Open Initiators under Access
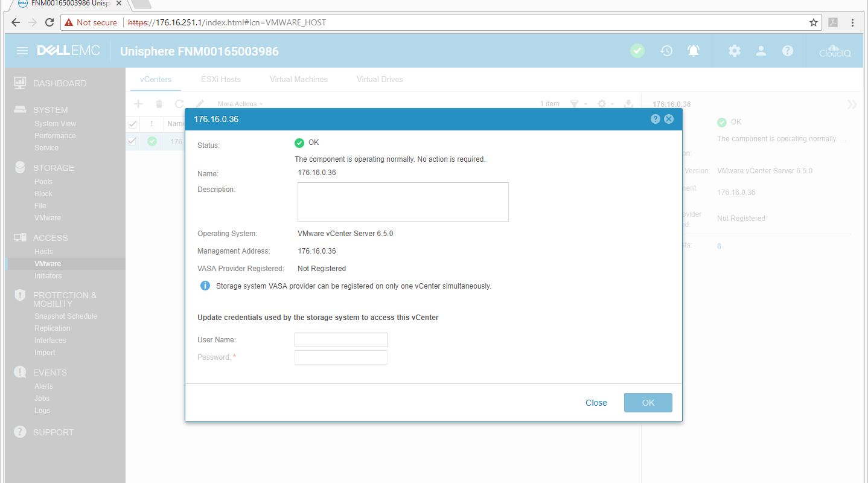 48,276
